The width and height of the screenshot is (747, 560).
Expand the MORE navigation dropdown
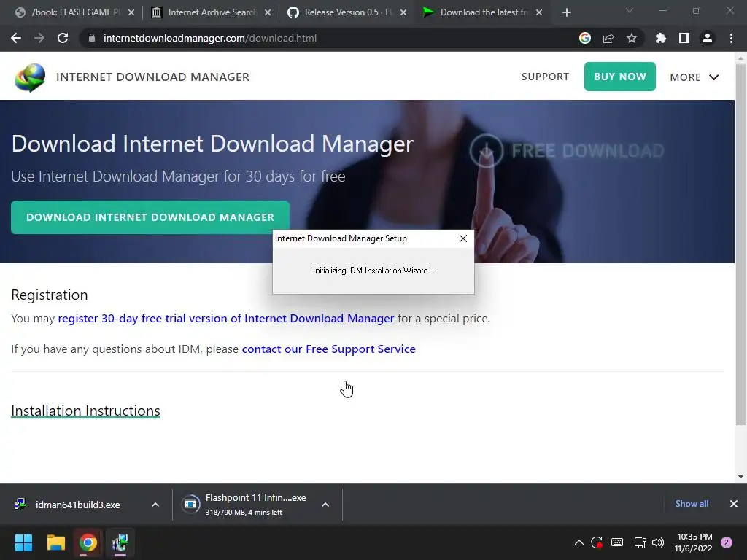coord(694,77)
